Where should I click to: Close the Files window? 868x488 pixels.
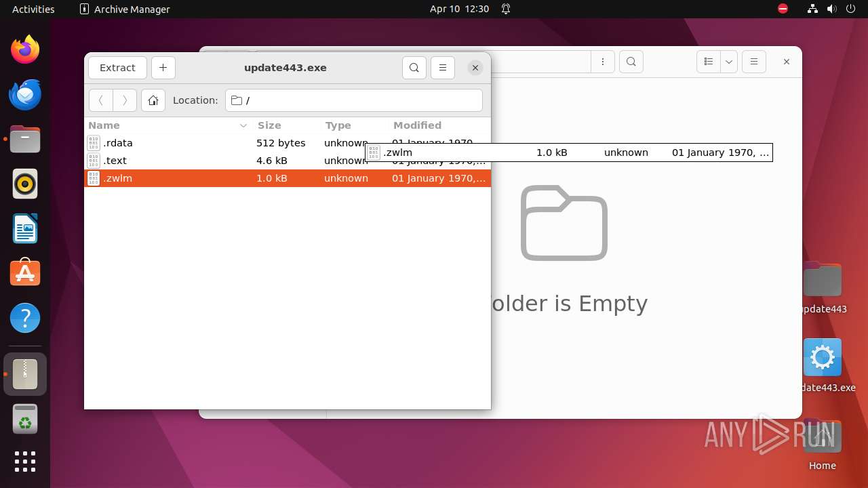click(x=787, y=62)
